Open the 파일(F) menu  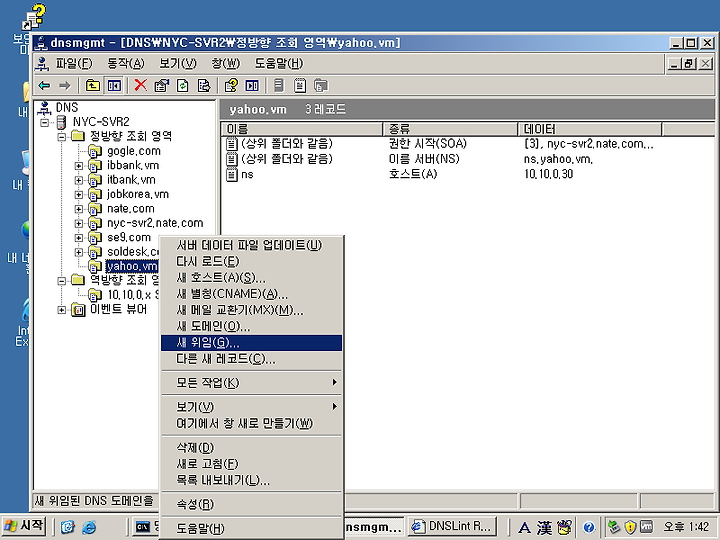click(74, 63)
